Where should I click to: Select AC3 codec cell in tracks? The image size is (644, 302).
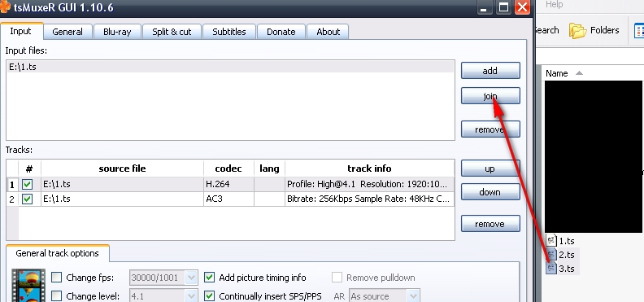point(228,199)
